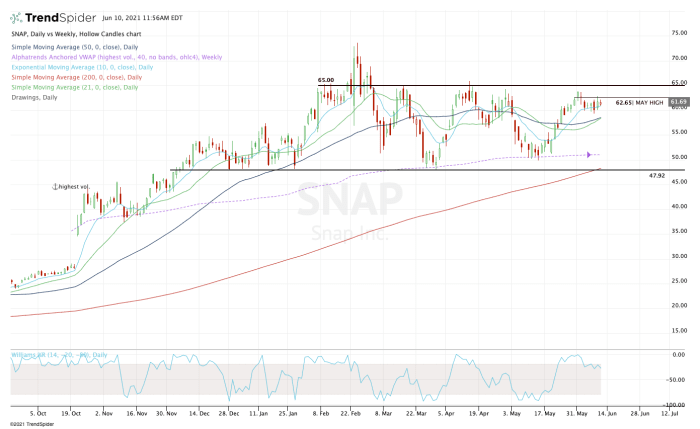The height and width of the screenshot is (429, 700).
Task: Click the 14. Jun date axis label
Action: [x=607, y=413]
